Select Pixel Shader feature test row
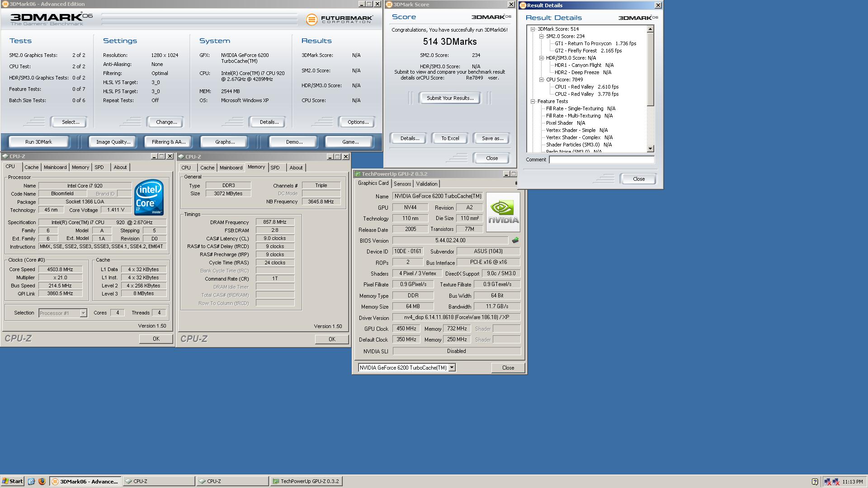The height and width of the screenshot is (488, 868). tap(566, 123)
